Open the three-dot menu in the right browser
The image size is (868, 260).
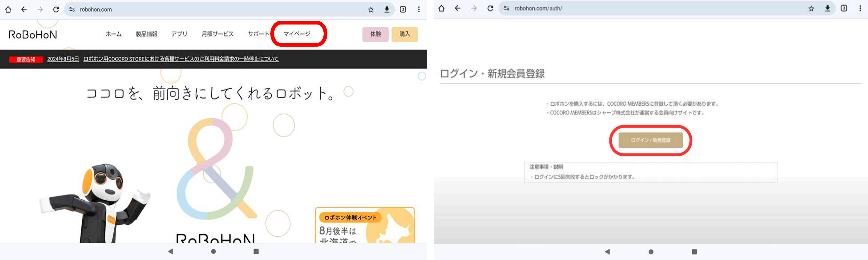860,9
